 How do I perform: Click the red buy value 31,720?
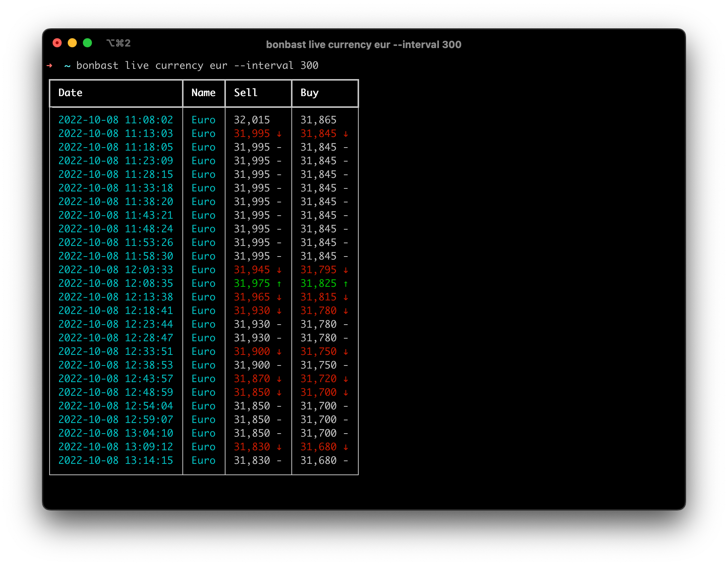[319, 379]
